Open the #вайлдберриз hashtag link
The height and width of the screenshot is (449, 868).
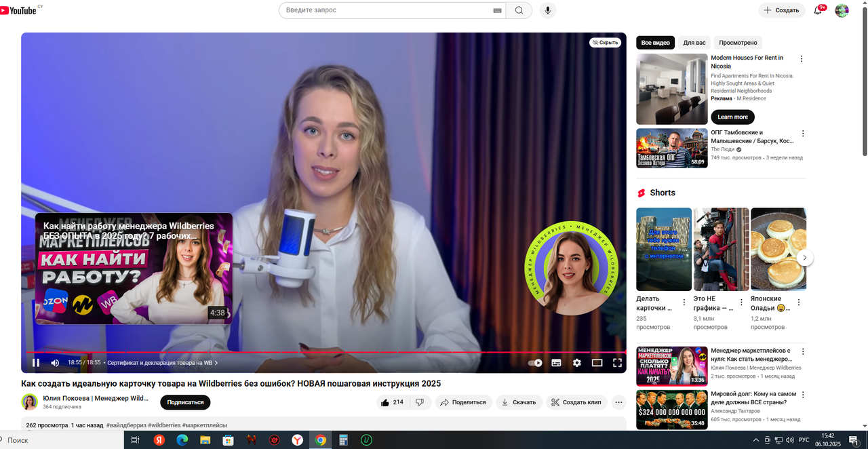(x=126, y=425)
